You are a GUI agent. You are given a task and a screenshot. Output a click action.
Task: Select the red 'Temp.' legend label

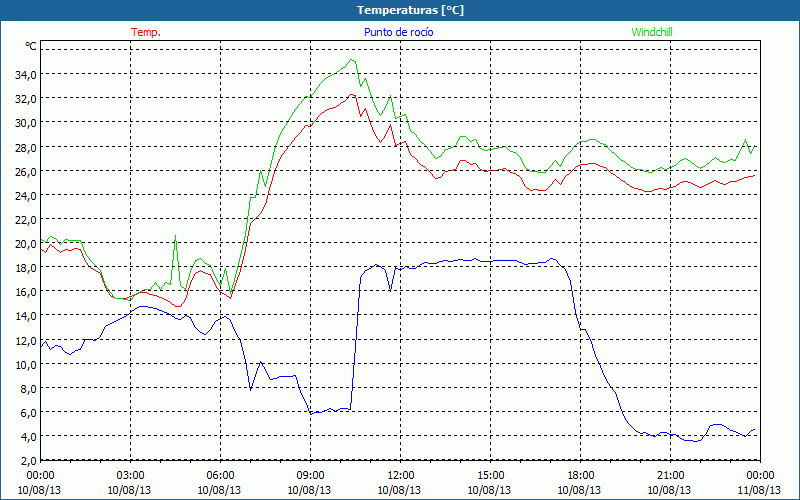(x=146, y=32)
